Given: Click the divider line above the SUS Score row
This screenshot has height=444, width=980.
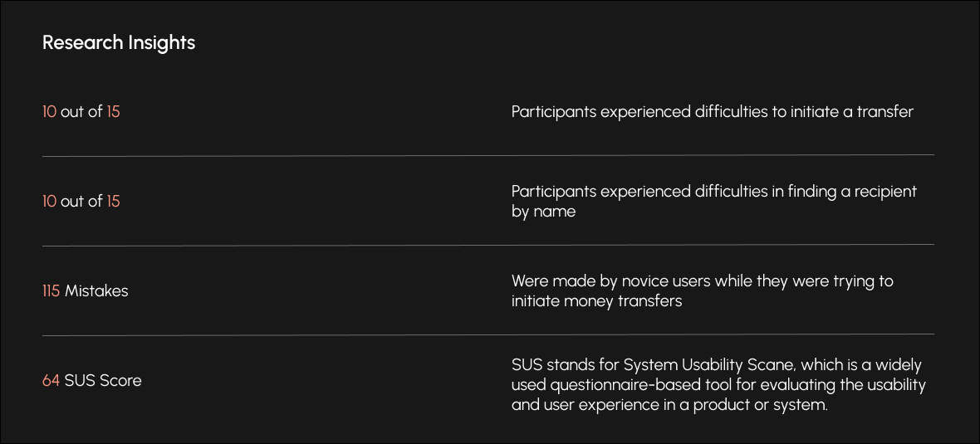Looking at the screenshot, I should point(488,334).
